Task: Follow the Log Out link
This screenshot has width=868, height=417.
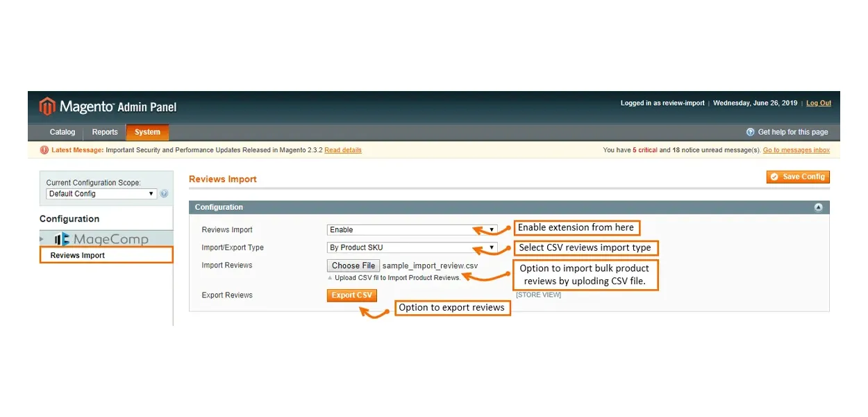Action: (x=818, y=104)
